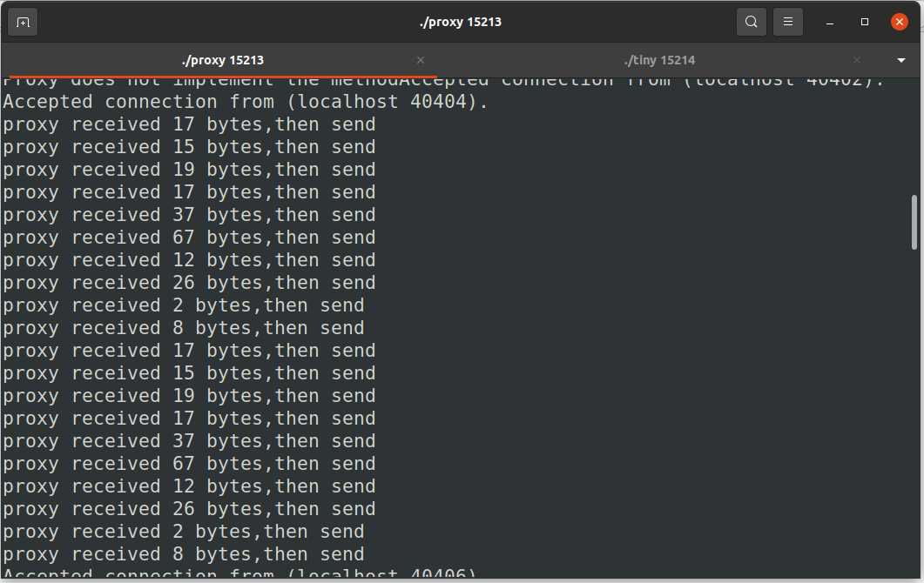924x583 pixels.
Task: Click the 'localhost 40404' connection line
Action: pos(246,102)
